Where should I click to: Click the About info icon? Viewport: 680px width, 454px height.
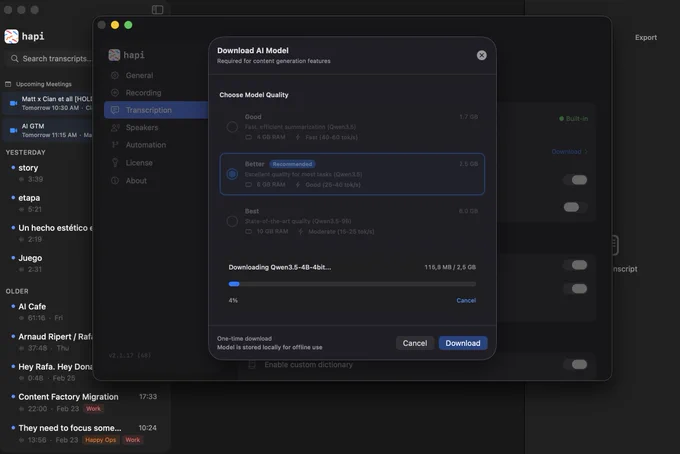(x=115, y=180)
